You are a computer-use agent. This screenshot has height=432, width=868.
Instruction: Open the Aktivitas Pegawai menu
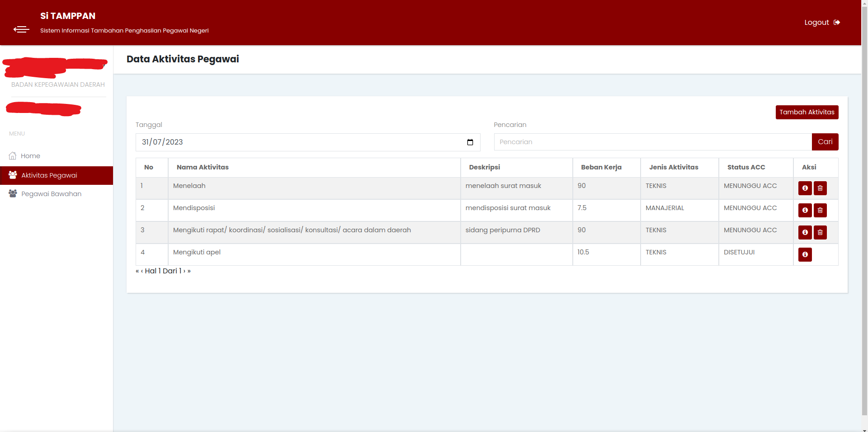pos(57,175)
